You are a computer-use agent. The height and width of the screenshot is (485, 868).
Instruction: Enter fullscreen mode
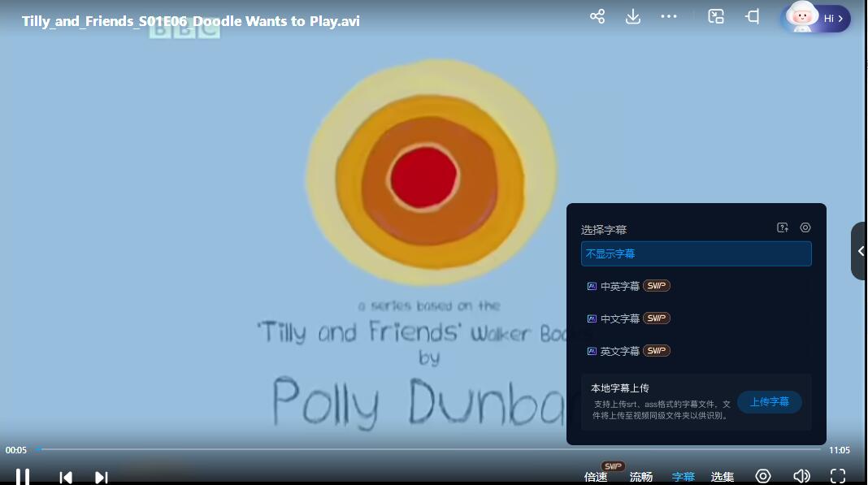point(838,476)
